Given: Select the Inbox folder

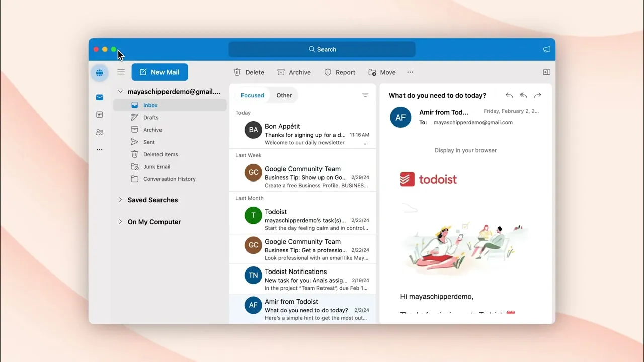Looking at the screenshot, I should point(170,105).
